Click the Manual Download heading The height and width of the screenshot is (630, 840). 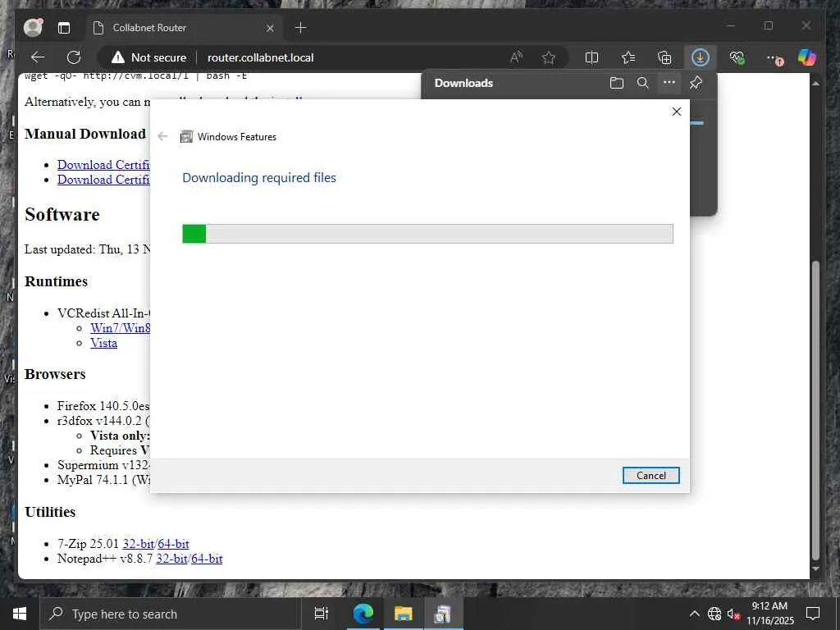[x=85, y=134]
